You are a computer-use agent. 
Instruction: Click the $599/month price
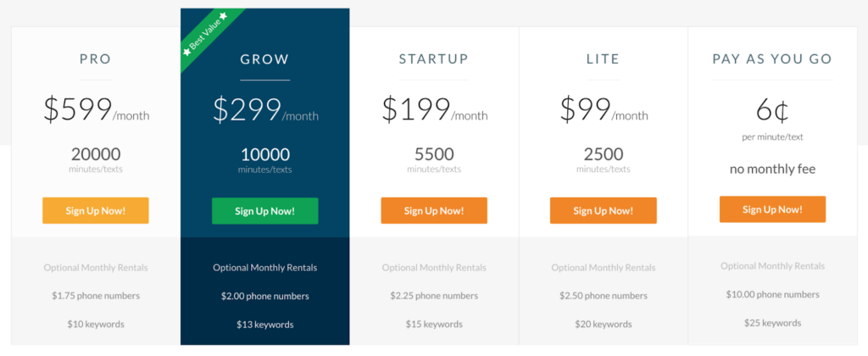click(x=96, y=110)
